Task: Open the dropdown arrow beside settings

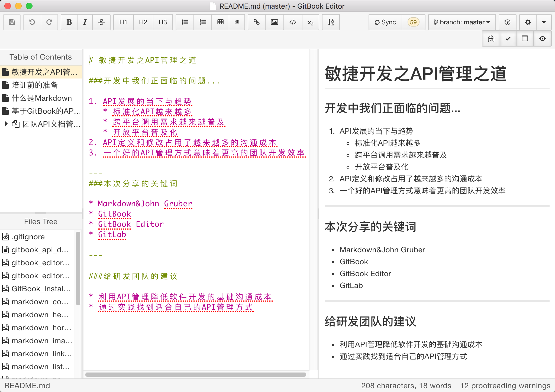Action: point(544,22)
